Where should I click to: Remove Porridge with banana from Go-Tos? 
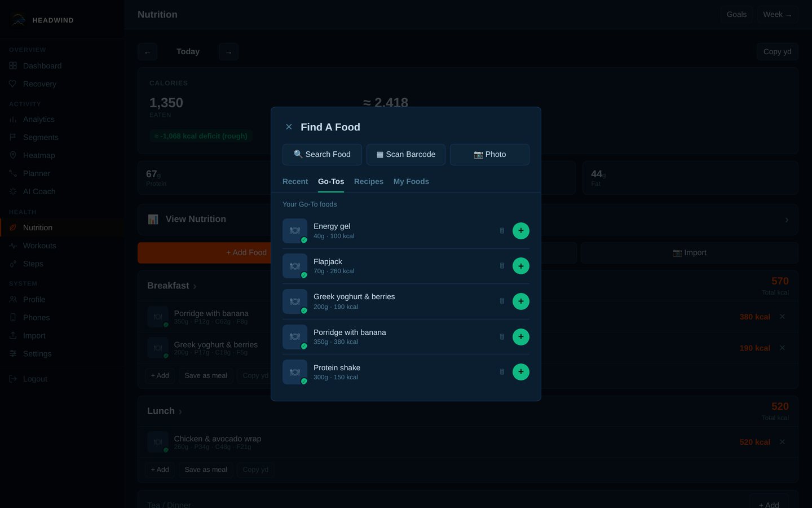pos(502,337)
